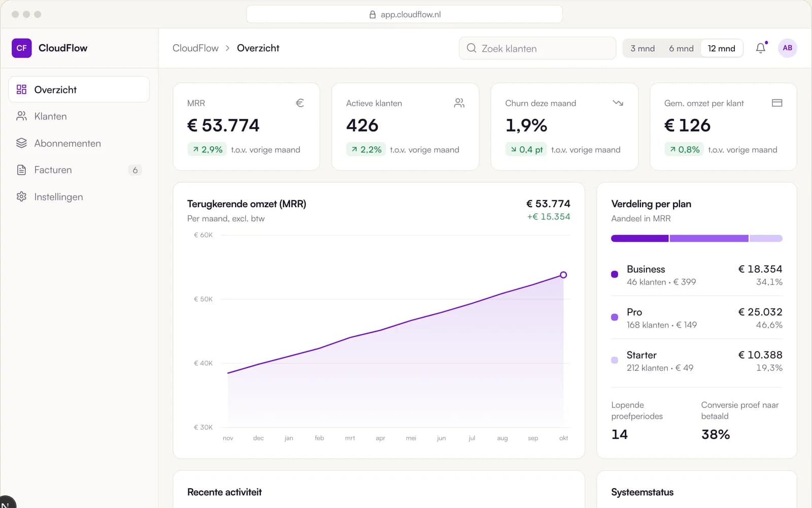This screenshot has height=508, width=812.
Task: Click the magnifier icon in search box
Action: (471, 48)
